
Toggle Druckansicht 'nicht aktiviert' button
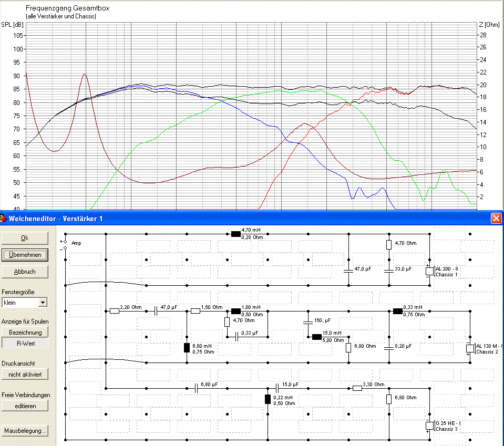click(x=25, y=374)
